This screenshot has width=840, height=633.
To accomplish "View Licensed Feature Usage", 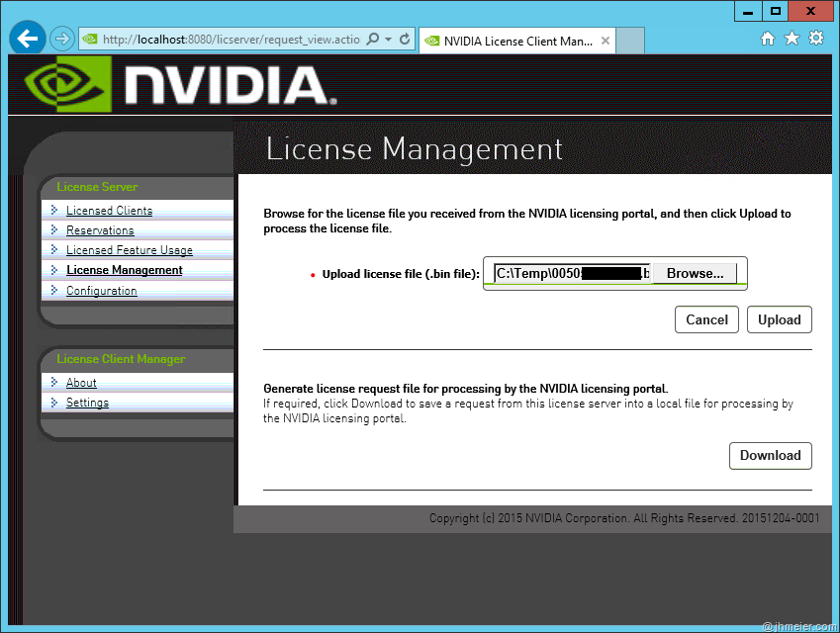I will (129, 250).
